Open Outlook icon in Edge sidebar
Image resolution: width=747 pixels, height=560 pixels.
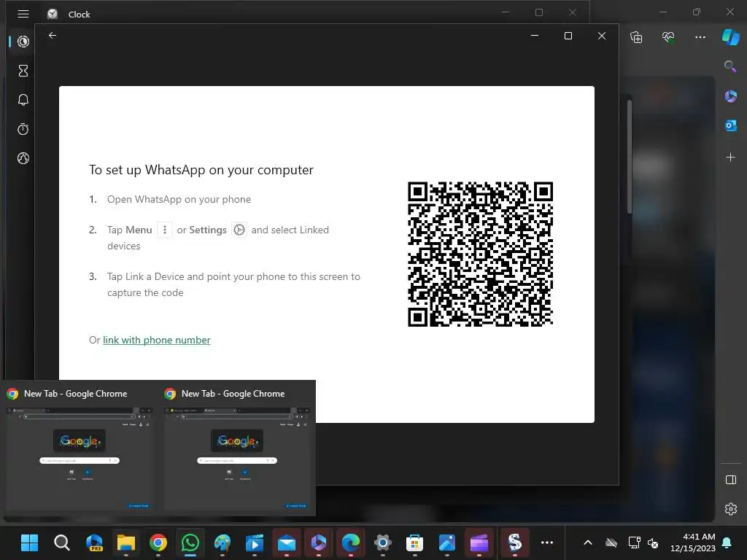tap(730, 125)
